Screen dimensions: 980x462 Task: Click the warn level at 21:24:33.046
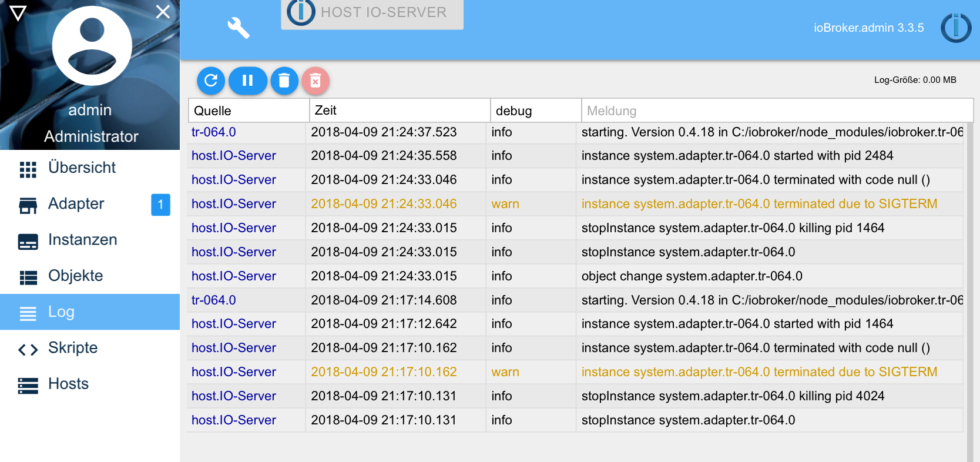505,204
